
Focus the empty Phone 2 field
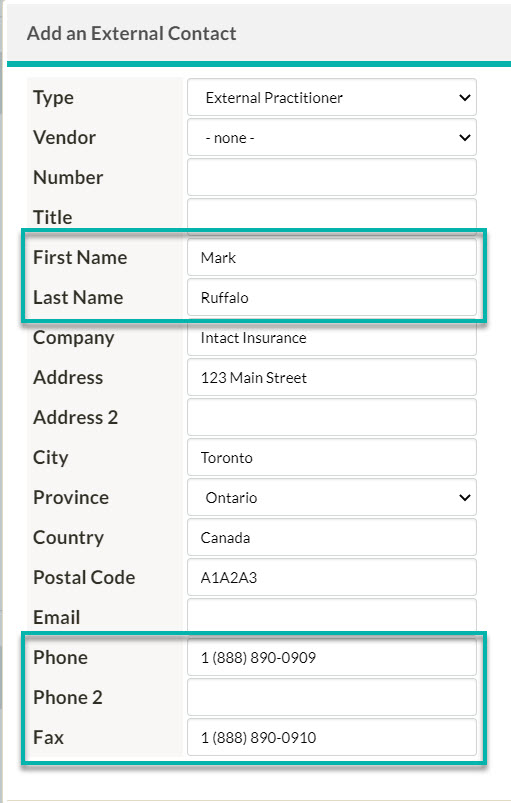pyautogui.click(x=332, y=697)
